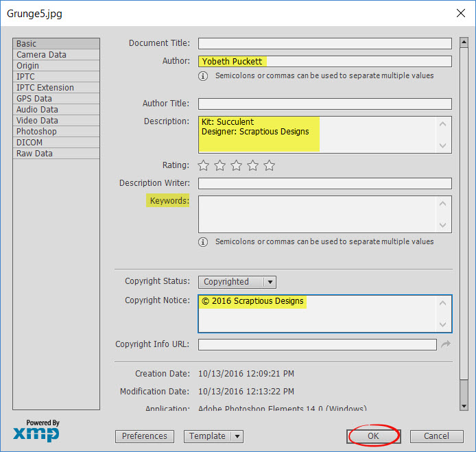Click the fourth rating star
Screen dimensions: 476x452
[253, 165]
